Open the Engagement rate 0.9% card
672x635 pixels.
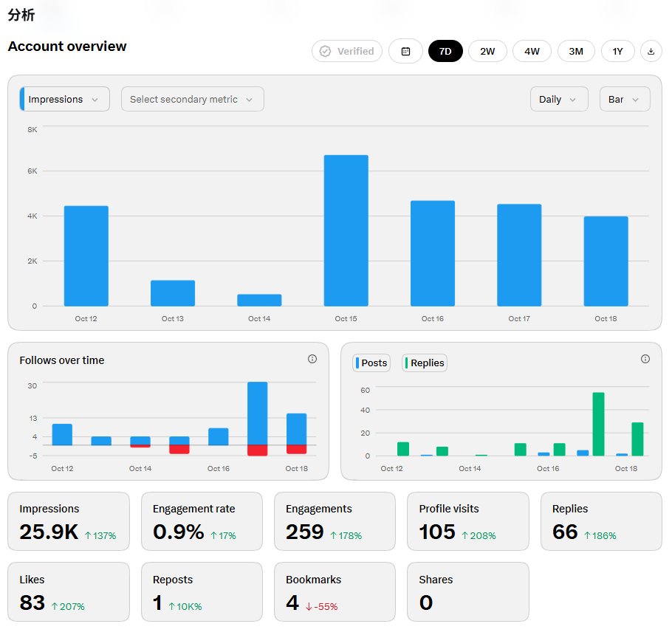pos(202,521)
